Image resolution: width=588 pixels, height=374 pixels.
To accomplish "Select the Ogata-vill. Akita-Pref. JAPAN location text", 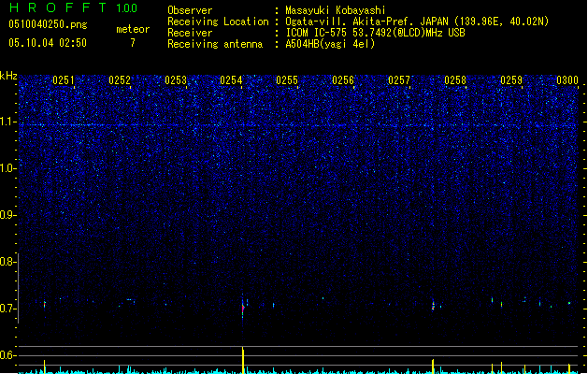I will click(417, 22).
